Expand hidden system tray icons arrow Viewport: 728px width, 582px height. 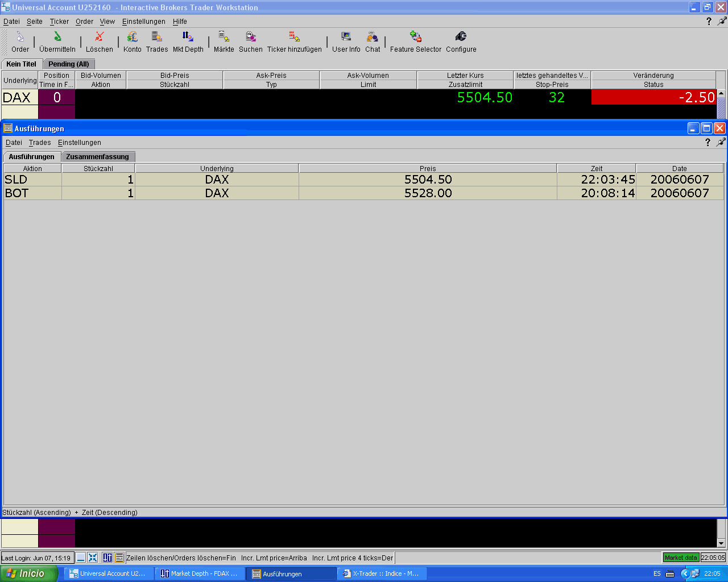(685, 573)
